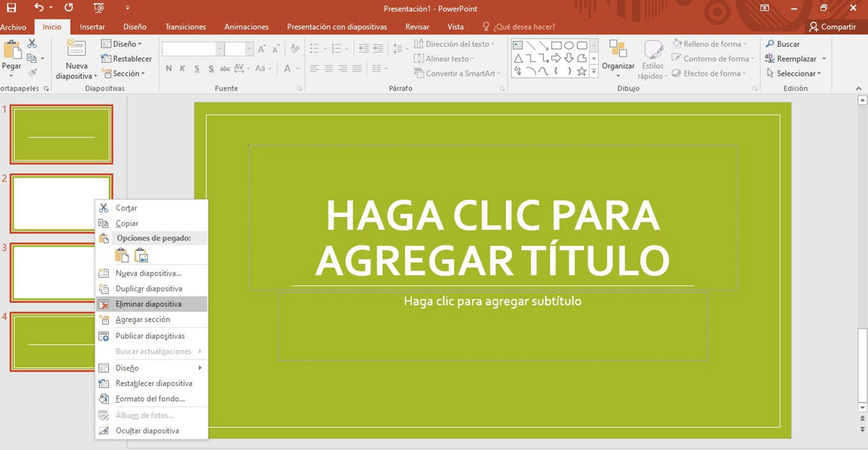Select slide 1 thumbnail
The height and width of the screenshot is (450, 868).
point(61,134)
